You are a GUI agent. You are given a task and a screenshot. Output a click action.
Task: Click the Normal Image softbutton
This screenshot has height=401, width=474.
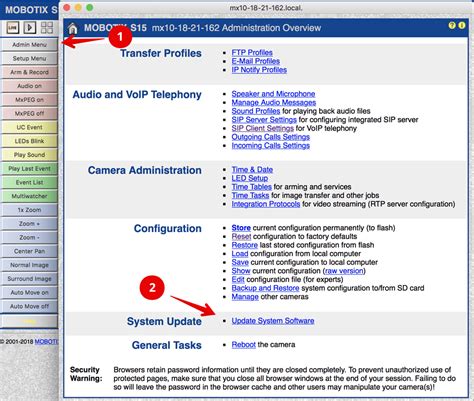tap(29, 265)
